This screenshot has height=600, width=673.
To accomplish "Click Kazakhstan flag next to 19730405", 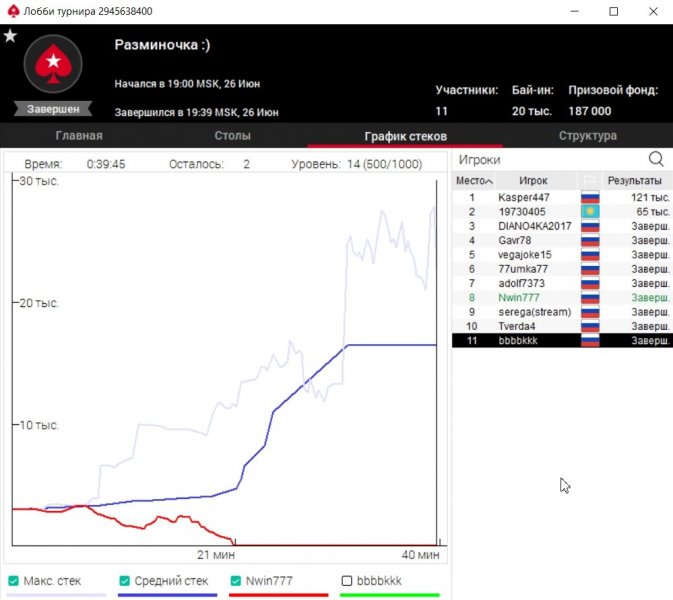I will (590, 212).
